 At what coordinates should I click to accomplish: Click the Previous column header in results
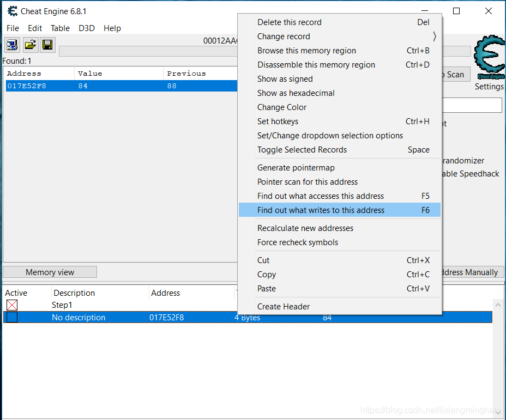[201, 74]
